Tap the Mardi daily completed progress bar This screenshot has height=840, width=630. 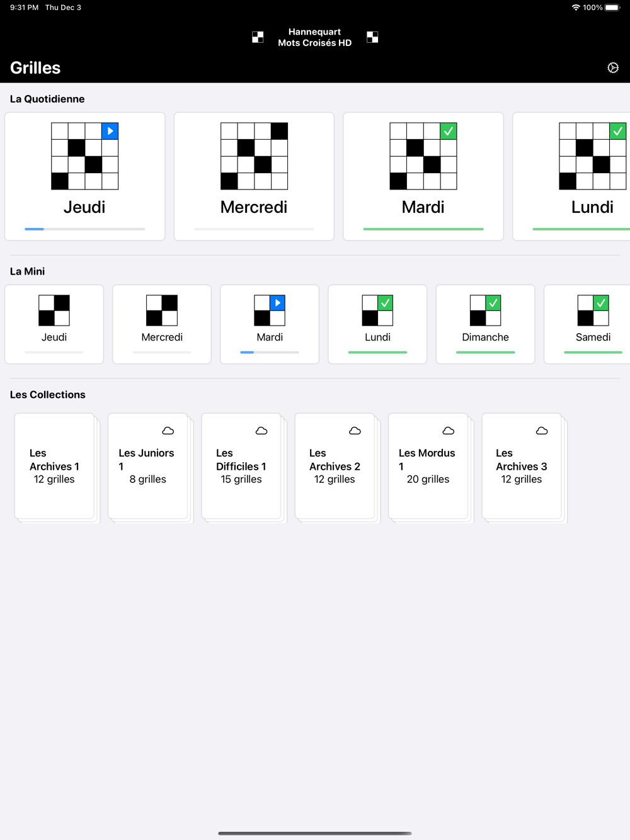click(x=423, y=229)
